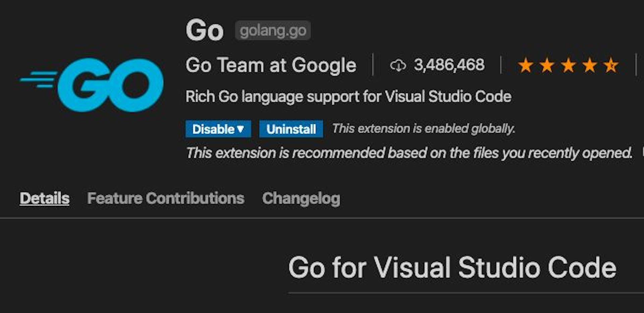Image resolution: width=644 pixels, height=313 pixels.
Task: Open the Go Team at Google publisher link
Action: (x=271, y=65)
